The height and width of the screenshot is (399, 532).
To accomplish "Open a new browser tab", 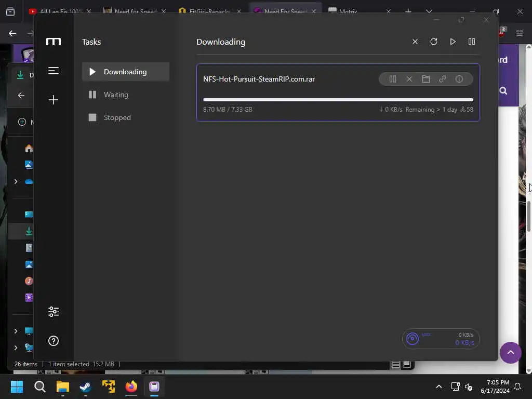I will 408,11.
